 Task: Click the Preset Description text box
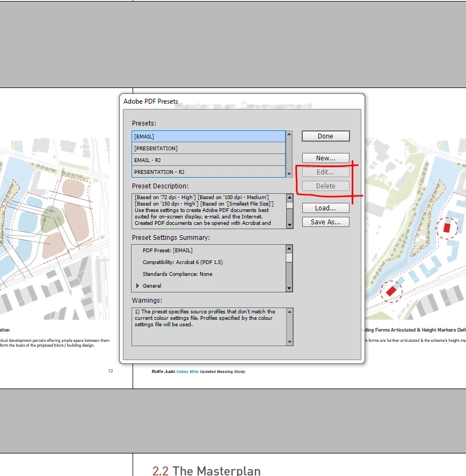coord(209,211)
